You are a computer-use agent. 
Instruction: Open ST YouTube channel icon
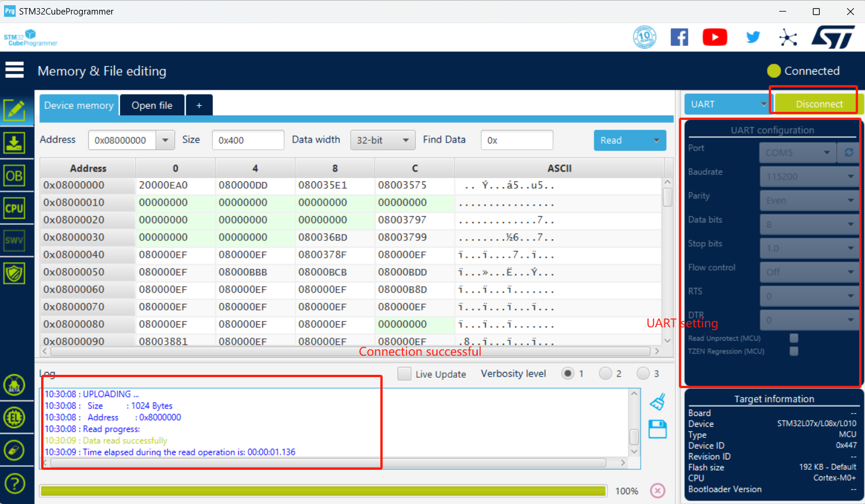(715, 37)
